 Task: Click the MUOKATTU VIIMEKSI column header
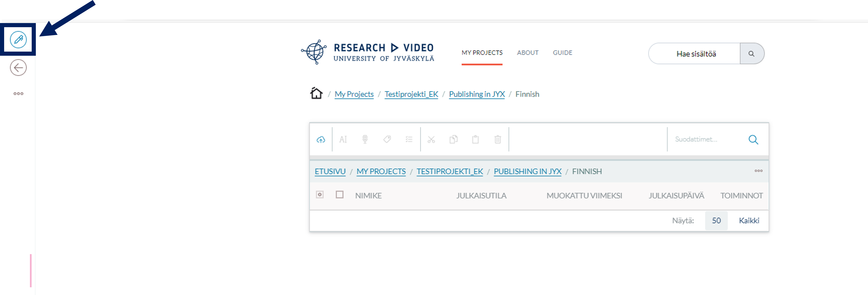(584, 196)
